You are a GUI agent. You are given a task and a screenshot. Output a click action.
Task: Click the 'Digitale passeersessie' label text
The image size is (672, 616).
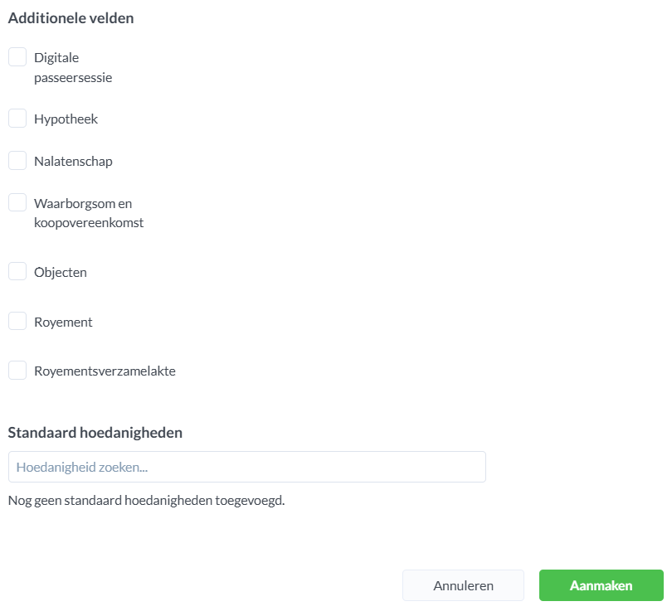72,68
